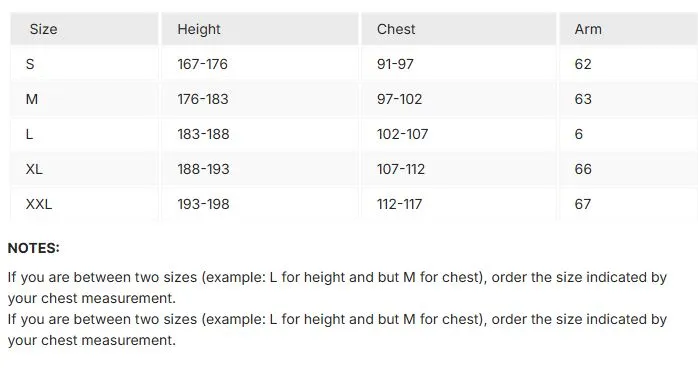Click the NOTES: heading
The height and width of the screenshot is (376, 698).
pos(34,248)
